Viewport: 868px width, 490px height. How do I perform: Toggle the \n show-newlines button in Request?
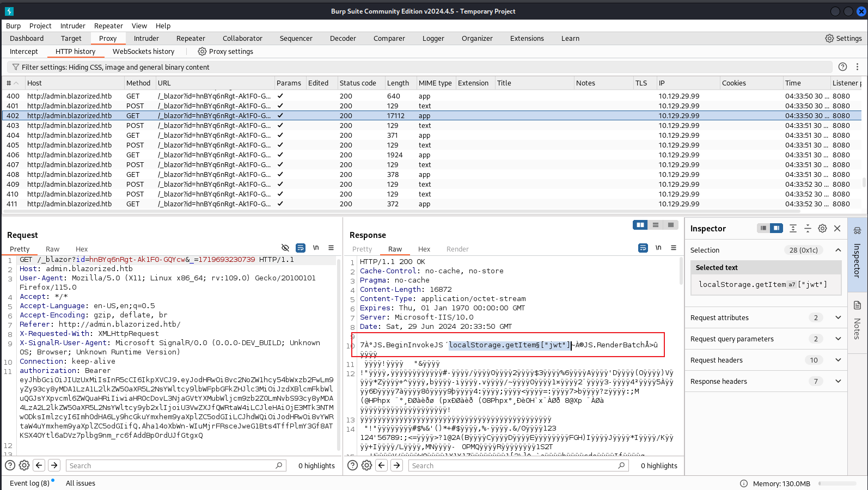click(x=316, y=248)
